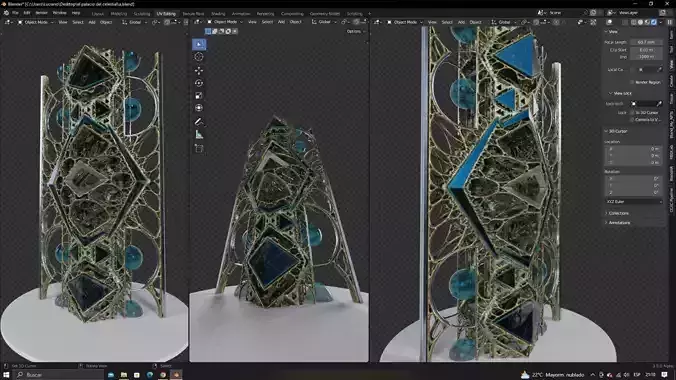Activate the Transform tool in middle viewport

point(199,108)
